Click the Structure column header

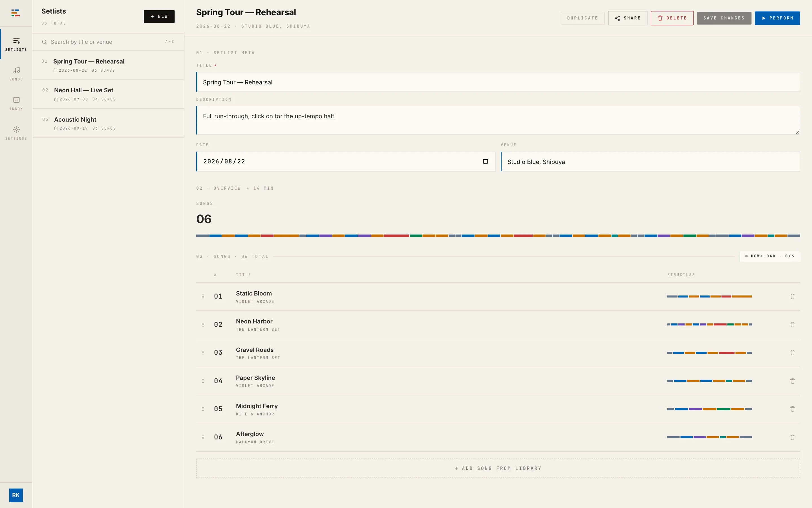(x=681, y=275)
